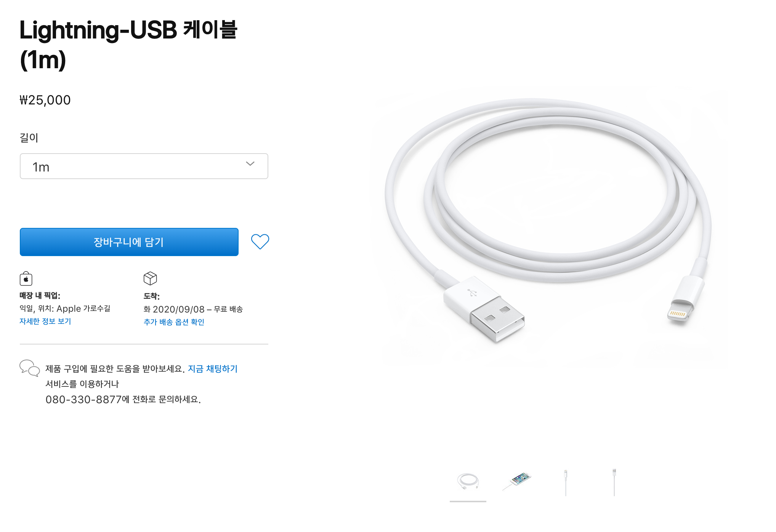Select the USB connector end thumbnail

click(614, 481)
